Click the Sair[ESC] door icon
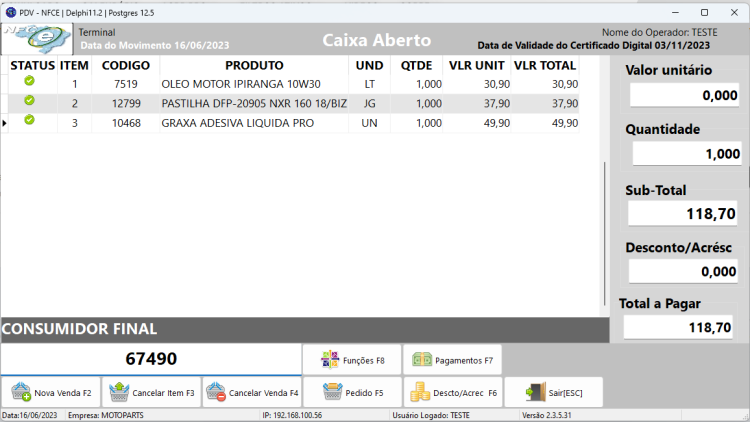This screenshot has height=422, width=750. [536, 392]
